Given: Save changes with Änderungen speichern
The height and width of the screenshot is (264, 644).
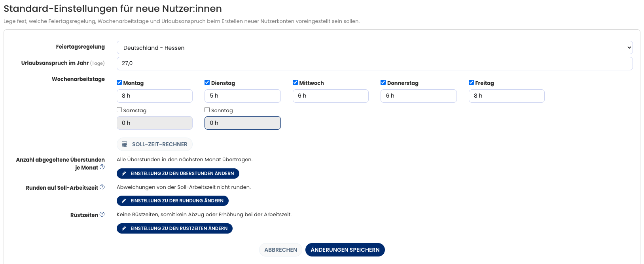Looking at the screenshot, I should pyautogui.click(x=345, y=250).
